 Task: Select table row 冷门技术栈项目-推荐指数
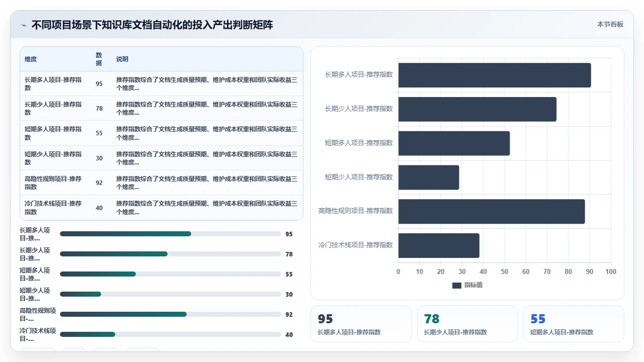(162, 208)
